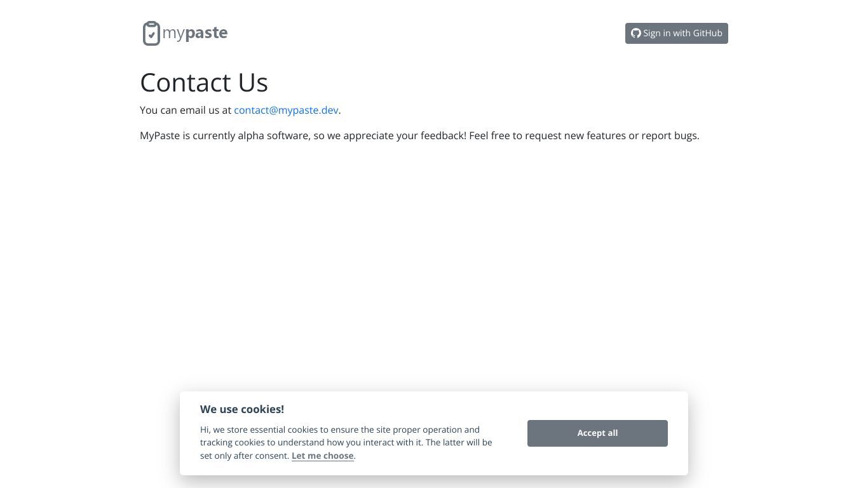Click the grey 'my' part of logo
This screenshot has height=488, width=868.
point(173,34)
